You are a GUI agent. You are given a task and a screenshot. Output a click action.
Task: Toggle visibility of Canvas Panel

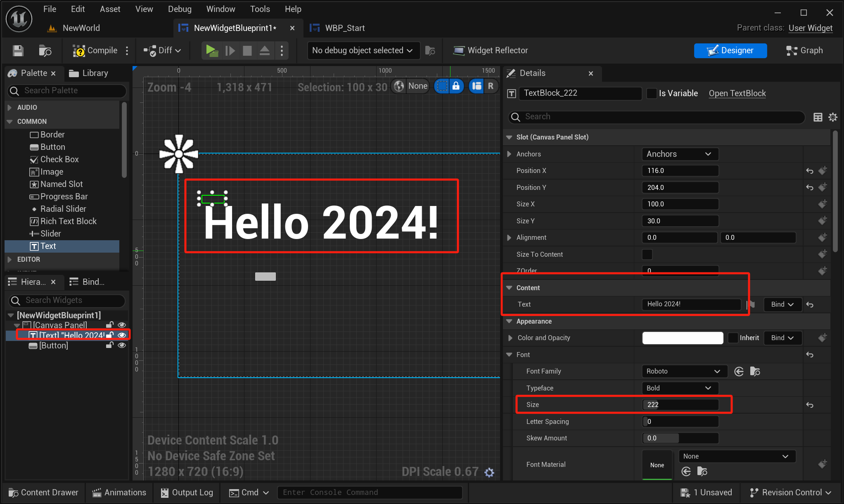tap(122, 325)
